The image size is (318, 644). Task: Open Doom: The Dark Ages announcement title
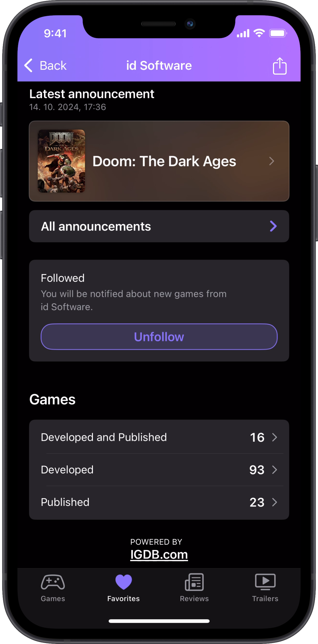(x=164, y=161)
